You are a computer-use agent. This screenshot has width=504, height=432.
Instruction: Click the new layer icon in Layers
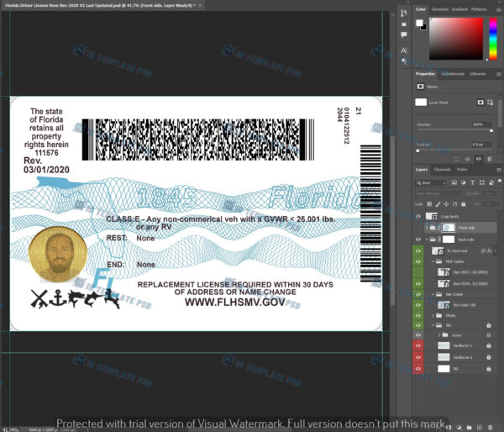click(x=480, y=428)
